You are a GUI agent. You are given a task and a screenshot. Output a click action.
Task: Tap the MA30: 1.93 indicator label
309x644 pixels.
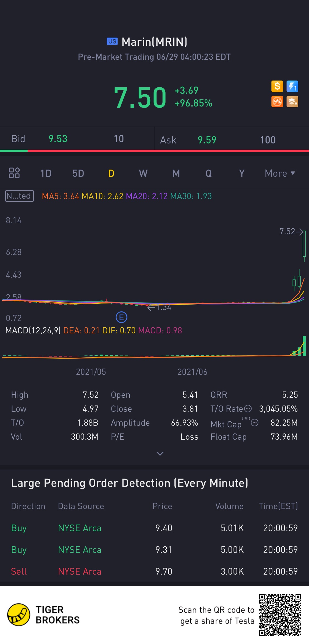(191, 196)
